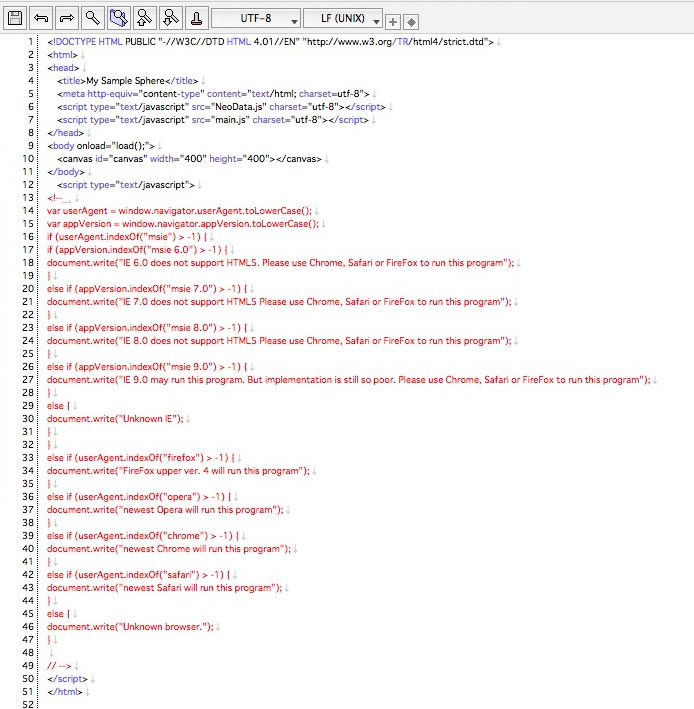Click the closing </html> tag on line 51
Screen dimensions: 694x709
(x=65, y=692)
